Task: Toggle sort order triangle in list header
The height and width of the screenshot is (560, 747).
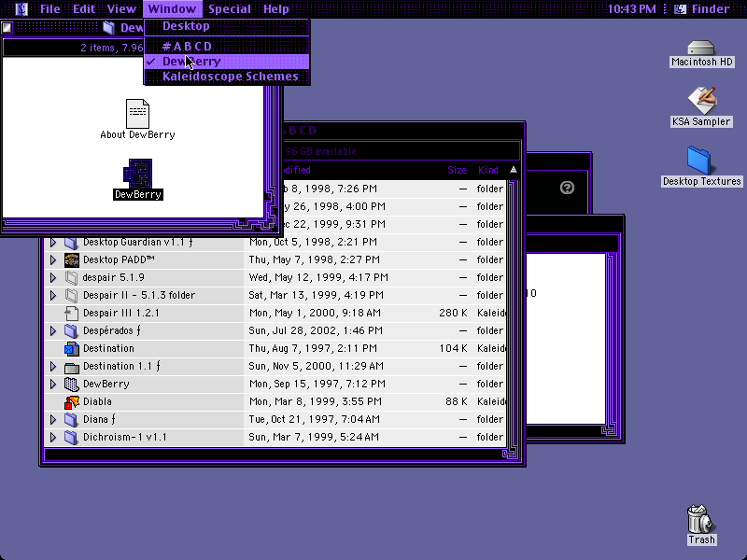Action: (x=513, y=170)
